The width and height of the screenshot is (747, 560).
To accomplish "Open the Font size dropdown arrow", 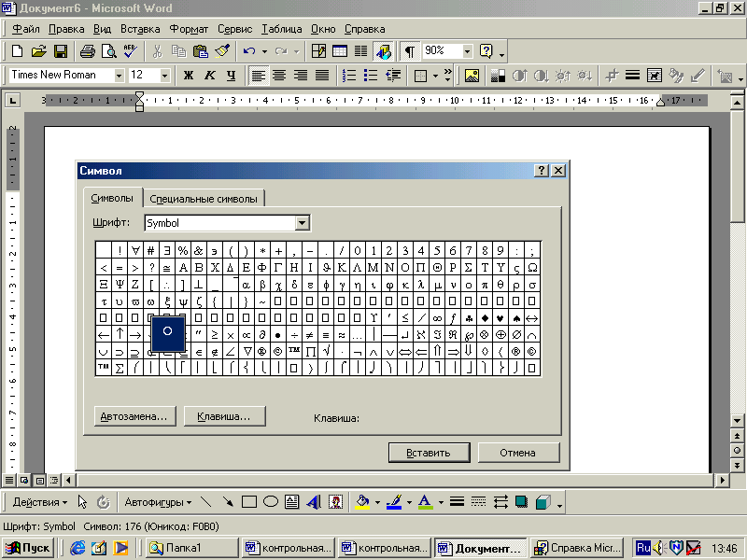I will (165, 76).
